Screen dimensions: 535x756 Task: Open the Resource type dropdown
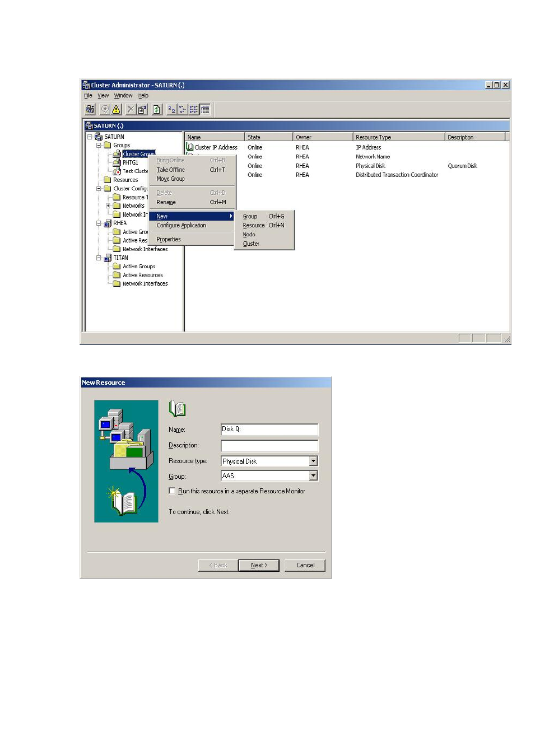click(314, 461)
